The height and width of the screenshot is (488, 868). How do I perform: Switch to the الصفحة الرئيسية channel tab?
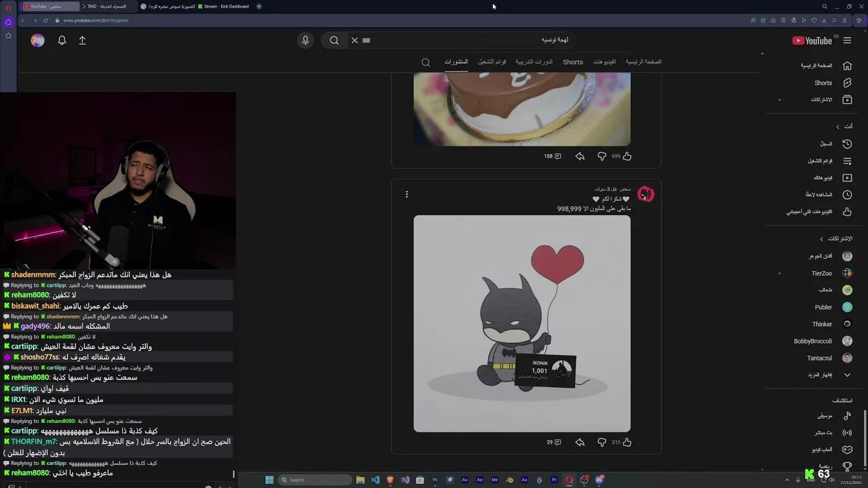(x=644, y=62)
